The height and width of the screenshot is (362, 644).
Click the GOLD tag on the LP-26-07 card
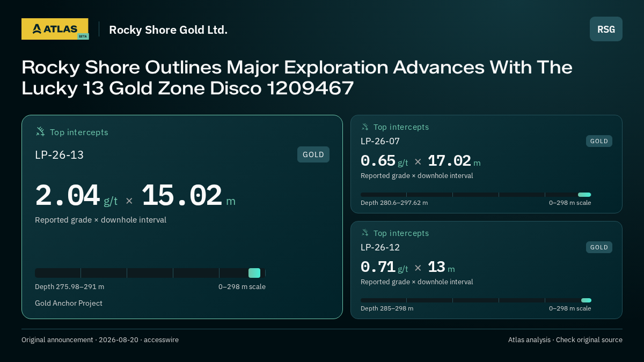(x=599, y=141)
